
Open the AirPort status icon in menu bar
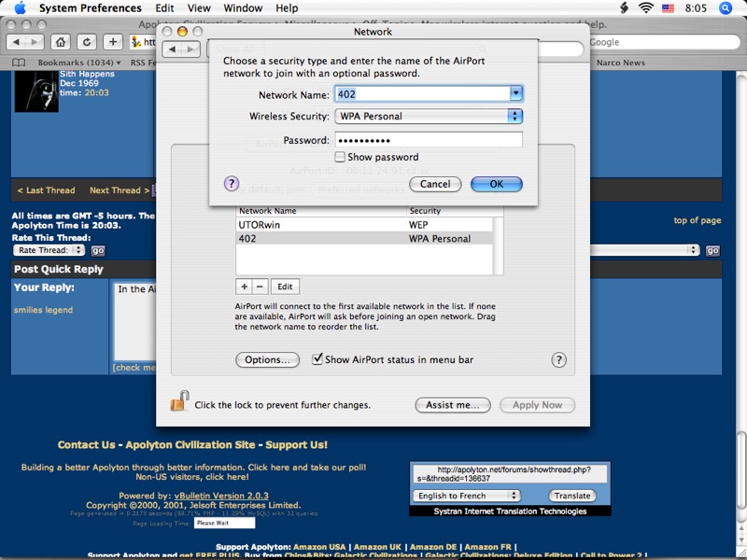click(645, 8)
